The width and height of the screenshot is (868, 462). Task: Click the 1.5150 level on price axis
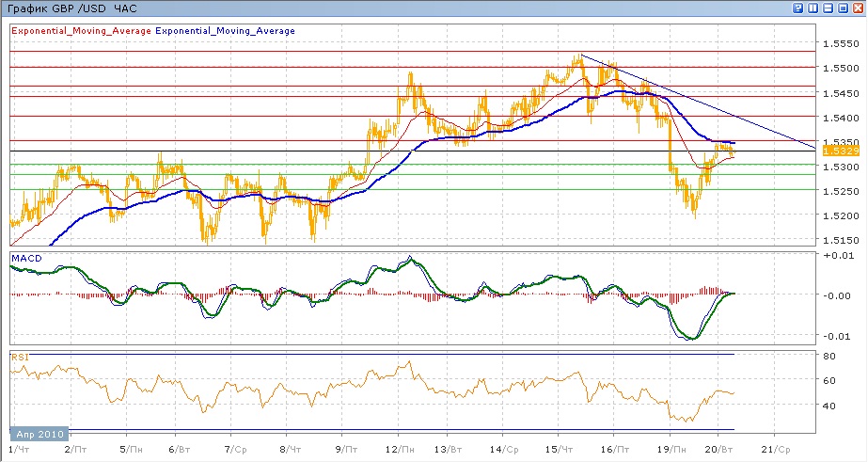pos(838,240)
